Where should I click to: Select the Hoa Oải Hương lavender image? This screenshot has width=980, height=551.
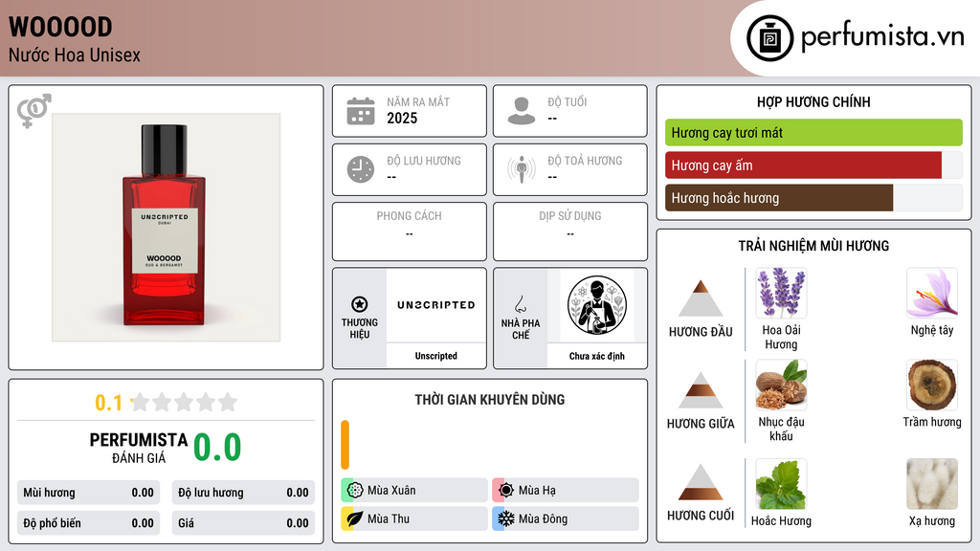(x=781, y=293)
